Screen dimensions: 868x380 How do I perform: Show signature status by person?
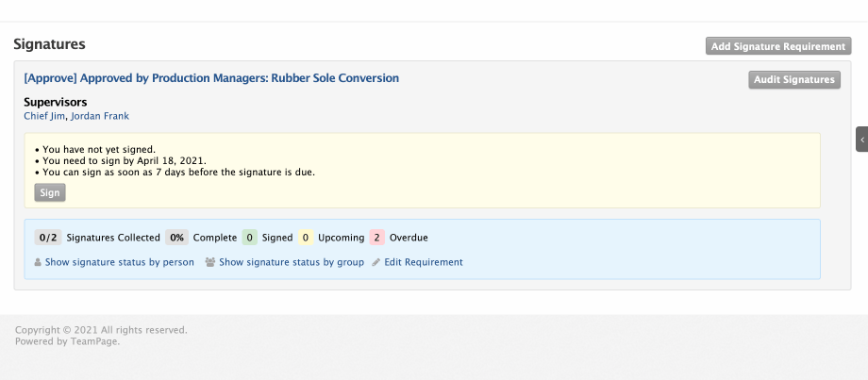point(119,262)
